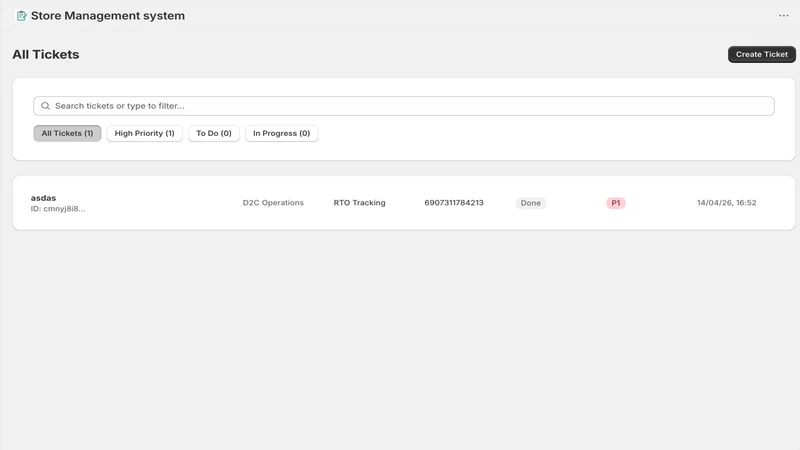Click the Store Management system app icon
The image size is (800, 450).
tap(21, 16)
